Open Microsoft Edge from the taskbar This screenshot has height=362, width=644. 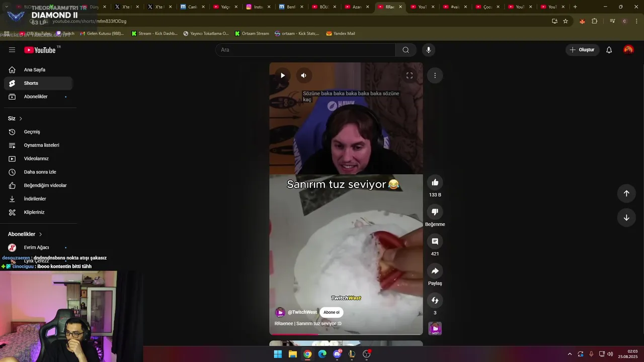(x=323, y=354)
